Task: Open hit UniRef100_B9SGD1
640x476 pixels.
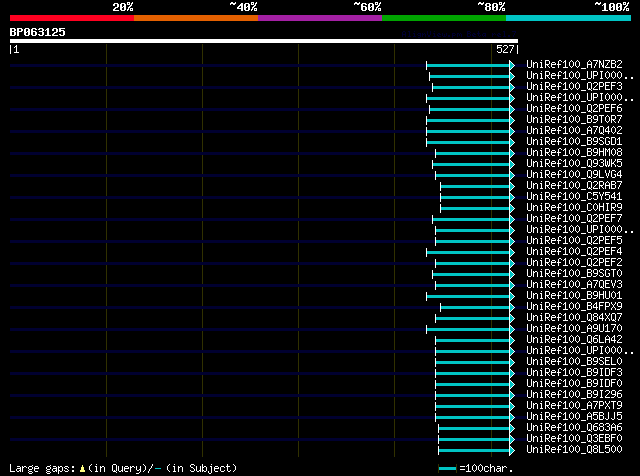Action: [574, 142]
